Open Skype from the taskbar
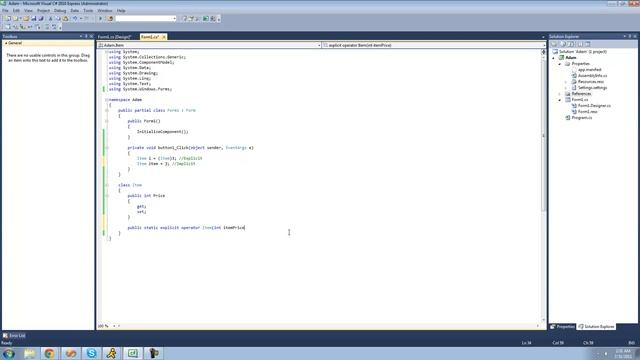The image size is (640, 360). click(x=91, y=353)
